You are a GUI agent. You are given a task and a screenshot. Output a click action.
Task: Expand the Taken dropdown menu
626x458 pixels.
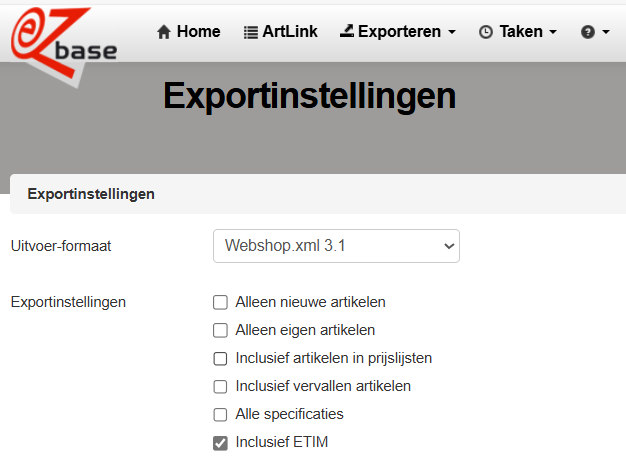point(518,32)
